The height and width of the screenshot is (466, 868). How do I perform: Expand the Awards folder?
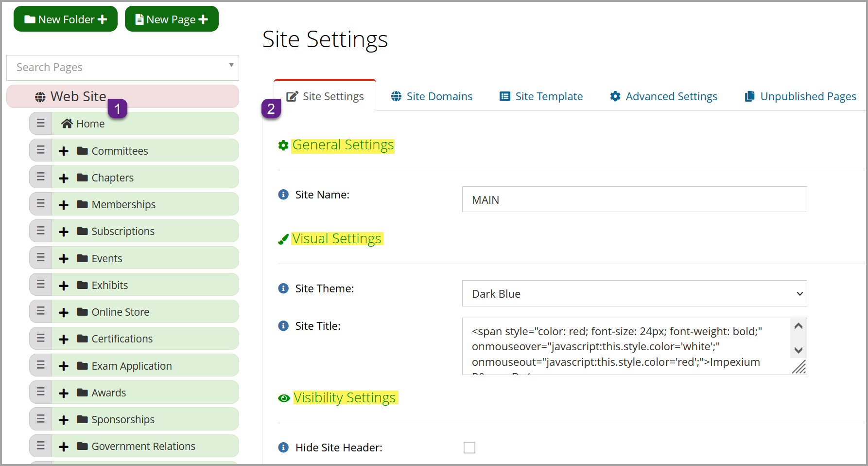pyautogui.click(x=64, y=393)
